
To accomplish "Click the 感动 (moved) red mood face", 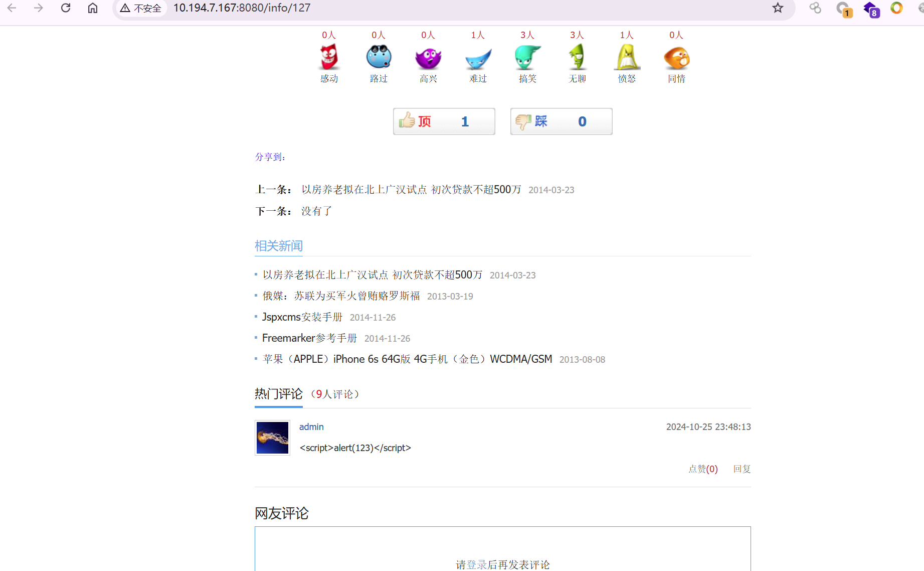I will pyautogui.click(x=329, y=57).
